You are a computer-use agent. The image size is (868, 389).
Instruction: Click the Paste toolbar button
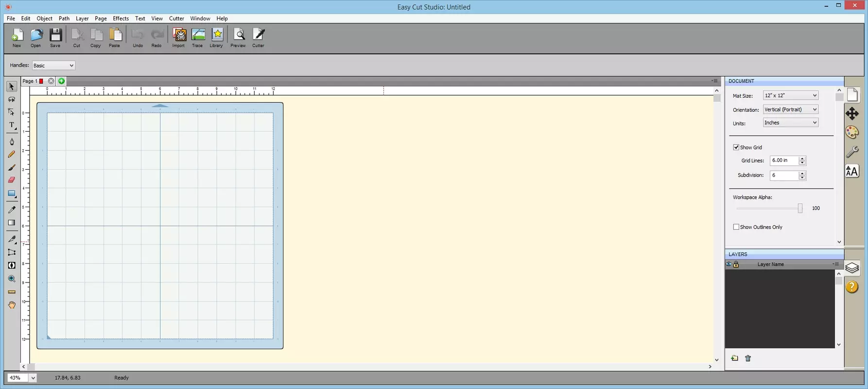[115, 38]
